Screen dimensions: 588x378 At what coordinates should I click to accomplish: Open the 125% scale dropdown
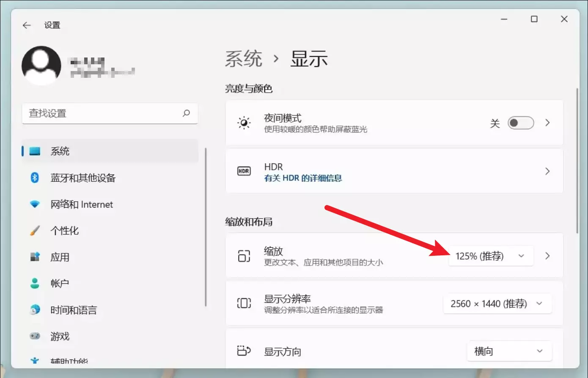[x=491, y=256]
